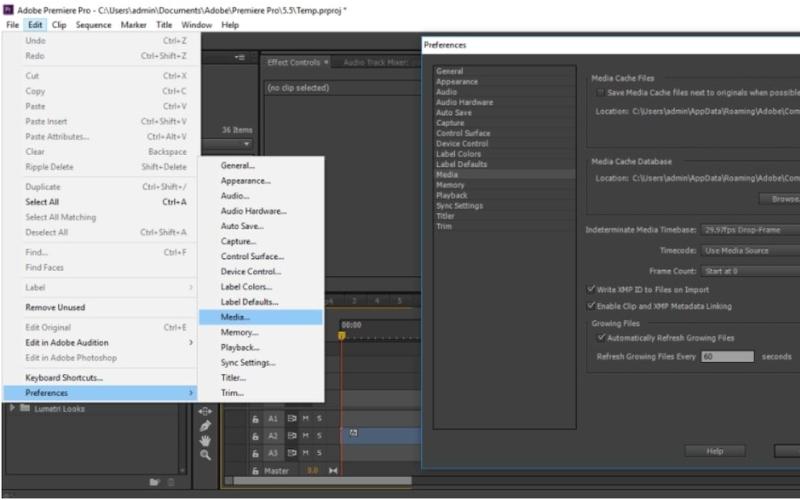Open the Sequence menu
The width and height of the screenshot is (800, 500).
coord(93,24)
